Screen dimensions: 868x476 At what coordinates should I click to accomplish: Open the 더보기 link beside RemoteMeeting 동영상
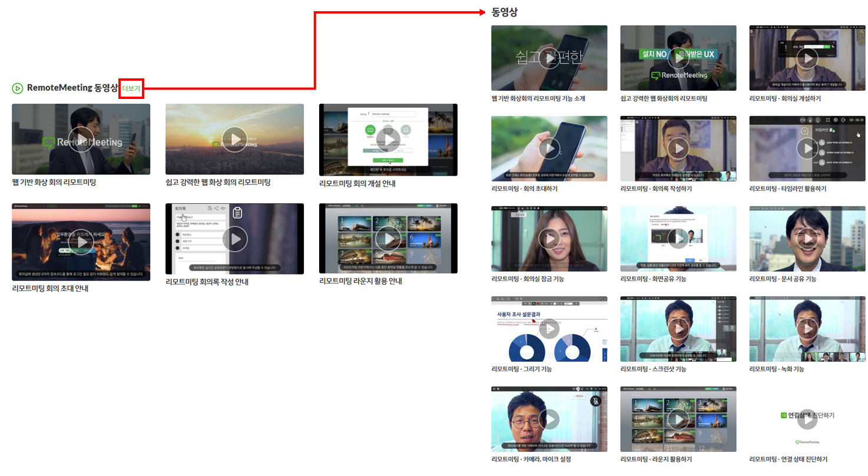(131, 88)
